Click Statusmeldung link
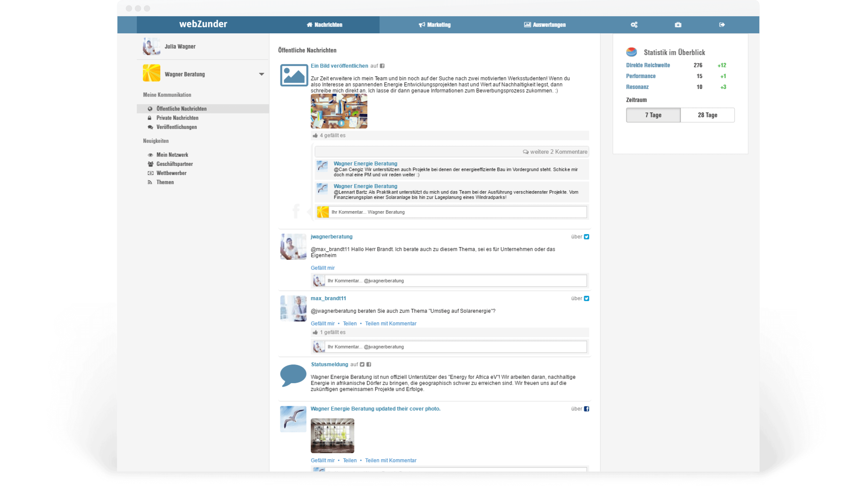Image resolution: width=868 pixels, height=488 pixels. coord(330,364)
